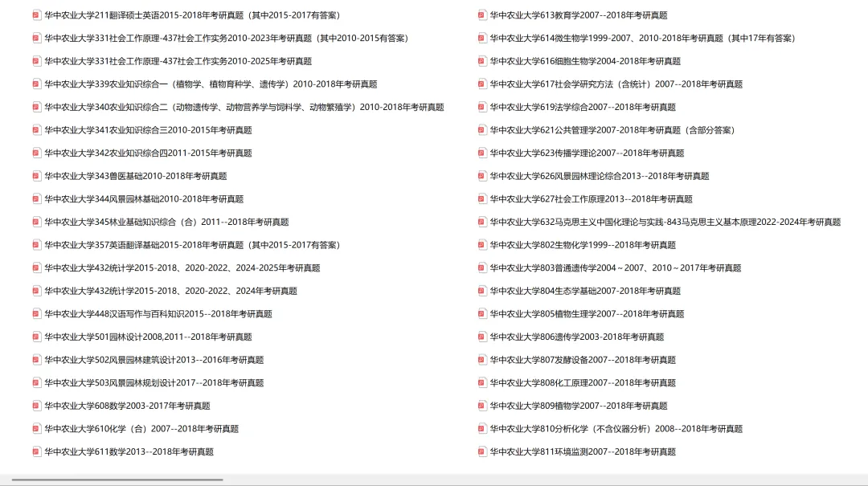Image resolution: width=868 pixels, height=486 pixels.
Task: Select file name 华中农业大学502风景园林建筑设计2013--2016年考研真题
Action: tap(154, 360)
